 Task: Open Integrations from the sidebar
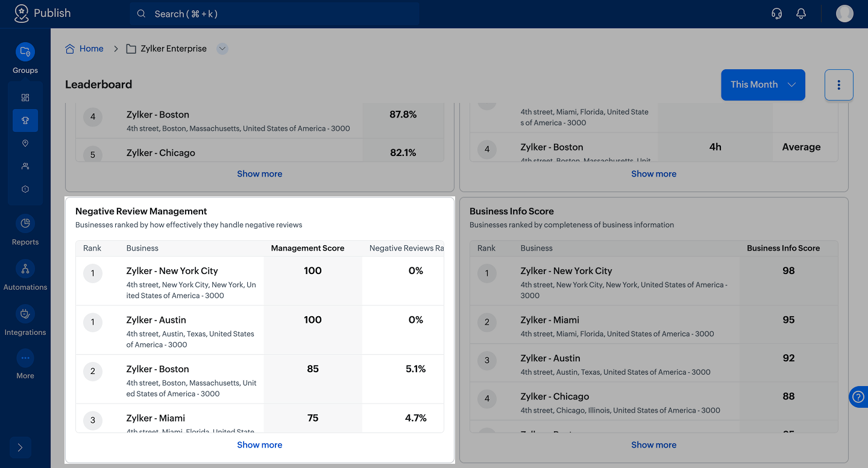click(x=25, y=314)
